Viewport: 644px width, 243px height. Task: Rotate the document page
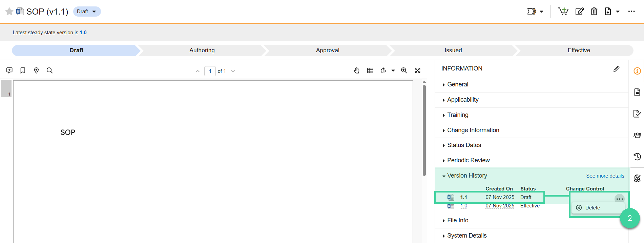(383, 70)
